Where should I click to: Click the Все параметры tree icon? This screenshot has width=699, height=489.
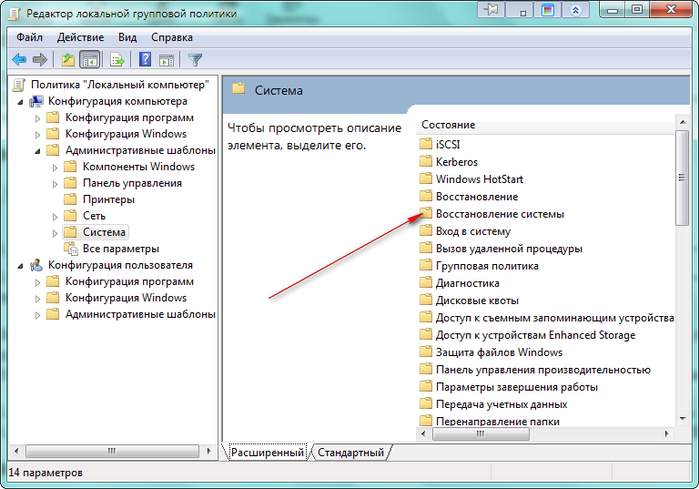[70, 249]
